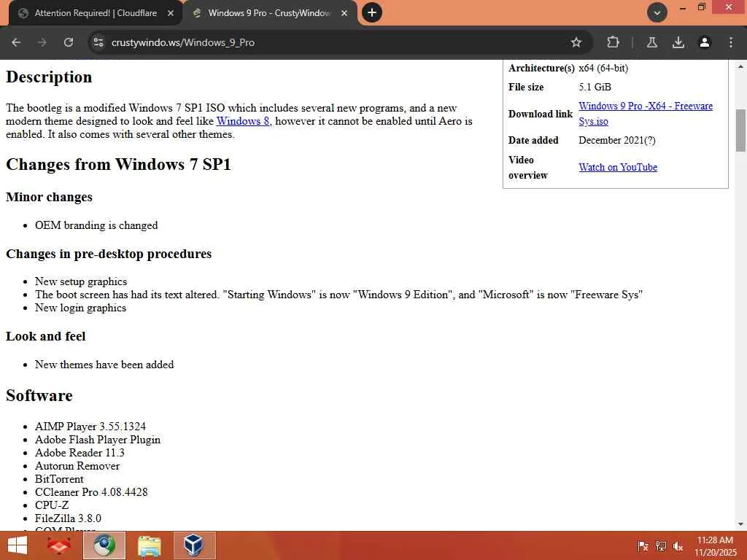Click the muted volume tray icon
Screen dimensions: 747x560
coord(678,546)
